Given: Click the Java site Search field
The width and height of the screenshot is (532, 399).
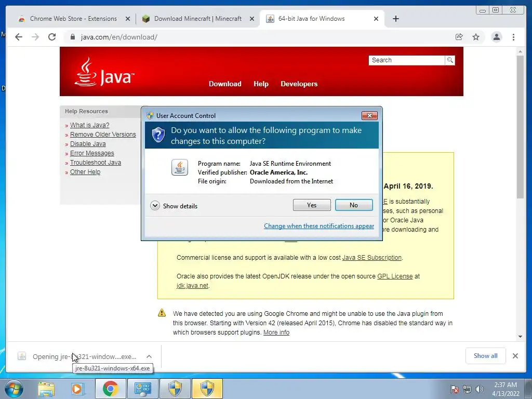Looking at the screenshot, I should pos(406,60).
